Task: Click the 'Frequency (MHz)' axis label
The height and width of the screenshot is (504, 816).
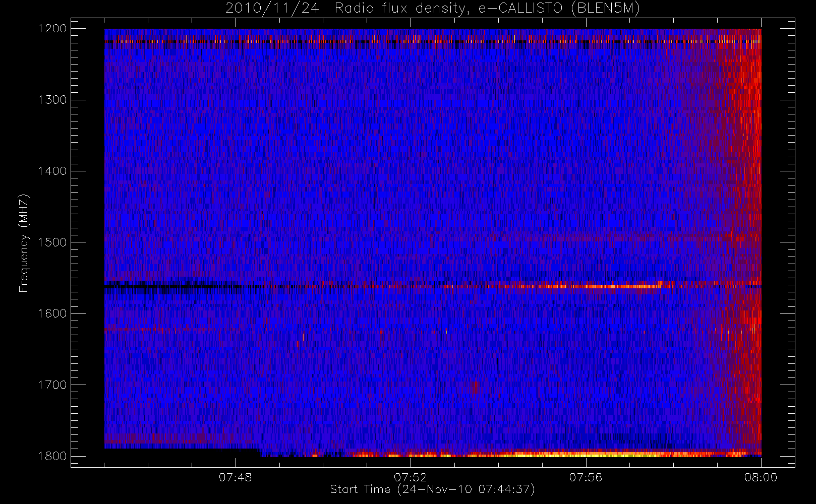Action: click(x=23, y=243)
